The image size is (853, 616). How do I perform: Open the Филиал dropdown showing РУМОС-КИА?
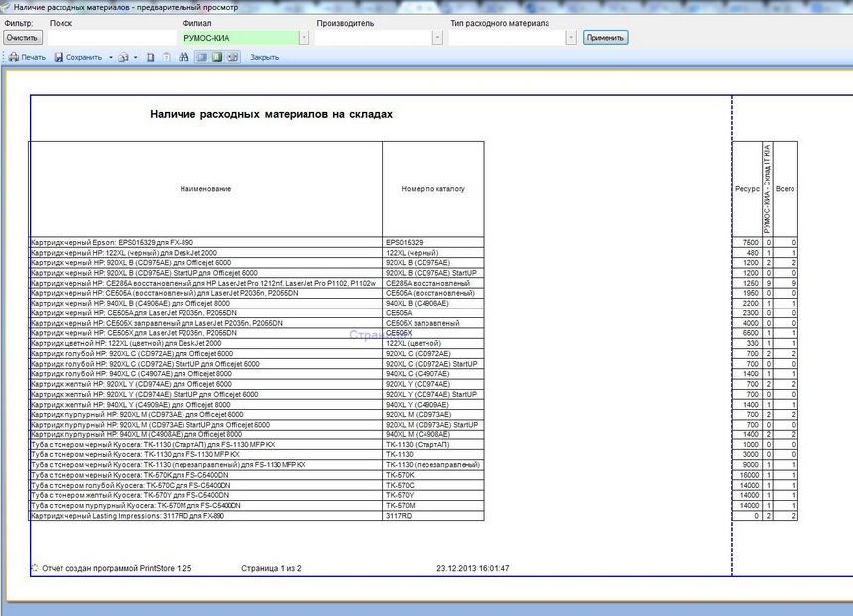point(305,38)
